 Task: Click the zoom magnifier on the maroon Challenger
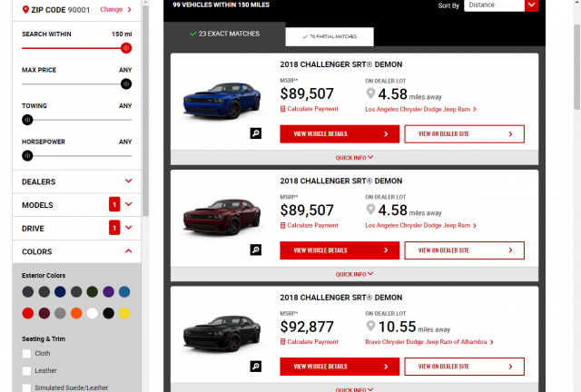pos(256,250)
